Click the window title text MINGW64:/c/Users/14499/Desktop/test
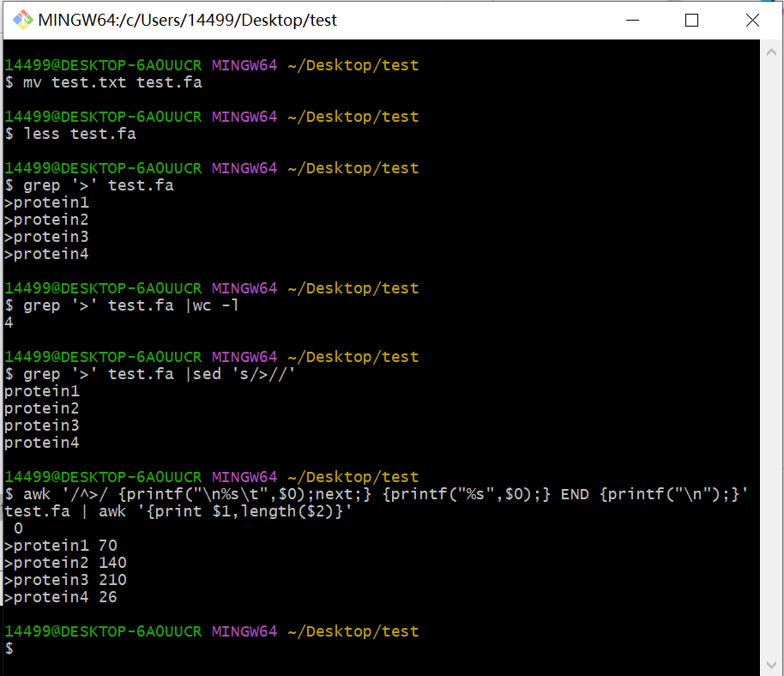 (188, 20)
